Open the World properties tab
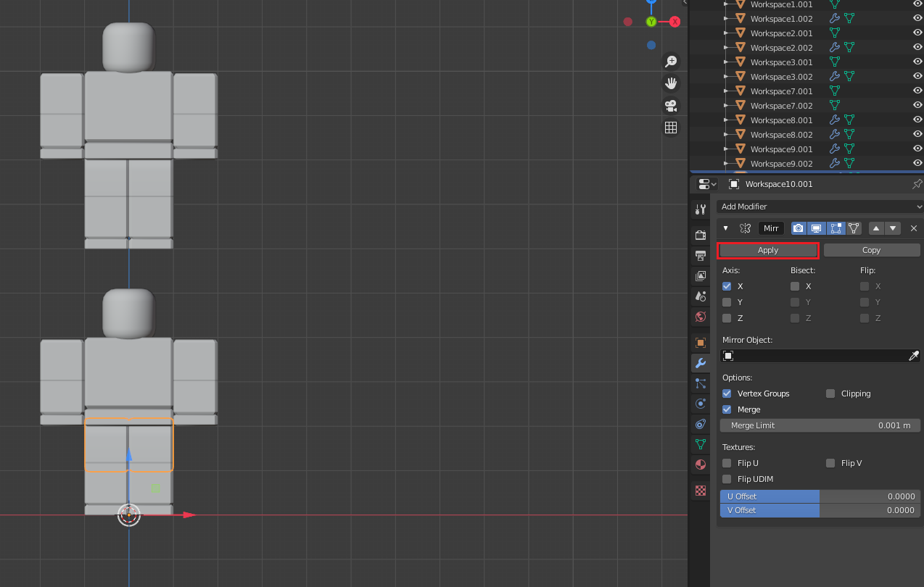 point(700,316)
